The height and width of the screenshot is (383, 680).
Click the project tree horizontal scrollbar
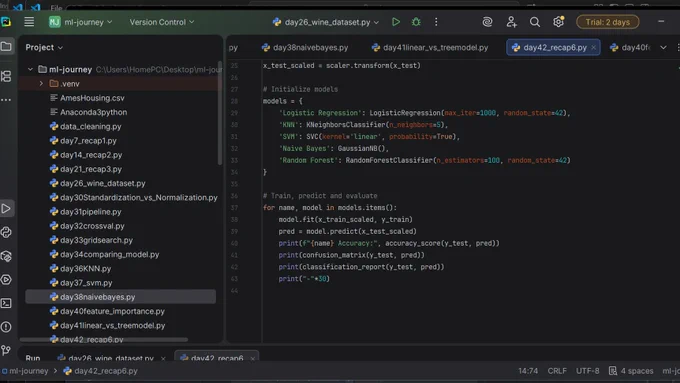[x=104, y=340]
